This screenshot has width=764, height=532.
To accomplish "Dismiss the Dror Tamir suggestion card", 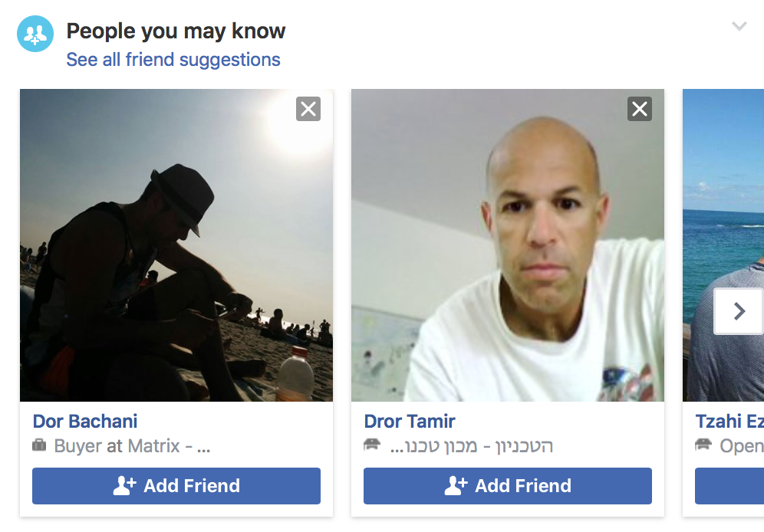I will 640,109.
